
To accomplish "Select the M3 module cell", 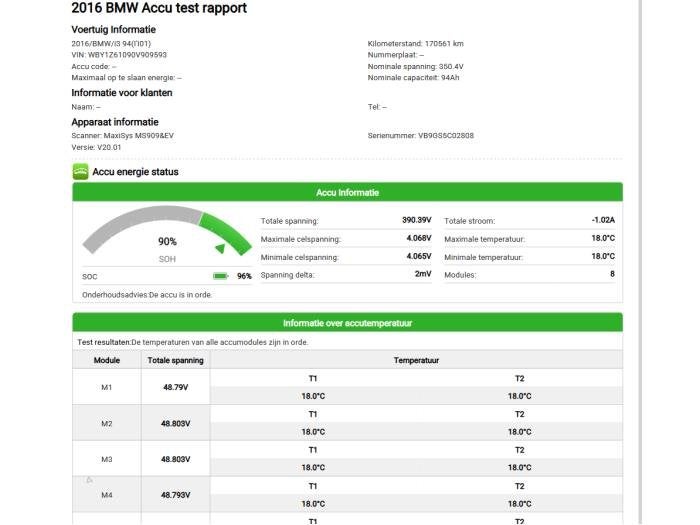I will point(107,459).
